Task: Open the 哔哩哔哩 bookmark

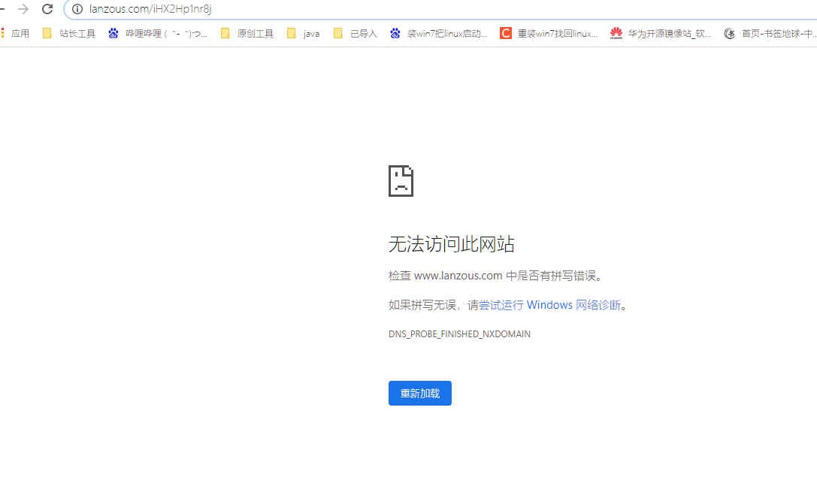Action: pos(158,33)
